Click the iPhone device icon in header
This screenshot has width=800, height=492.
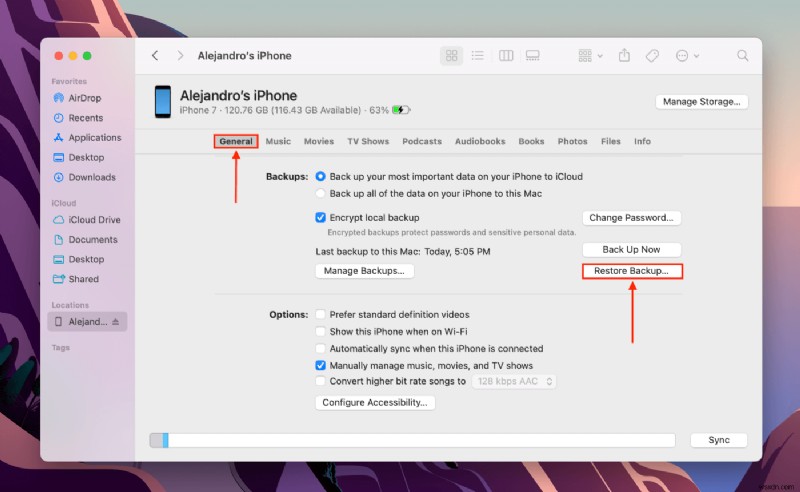tap(163, 102)
